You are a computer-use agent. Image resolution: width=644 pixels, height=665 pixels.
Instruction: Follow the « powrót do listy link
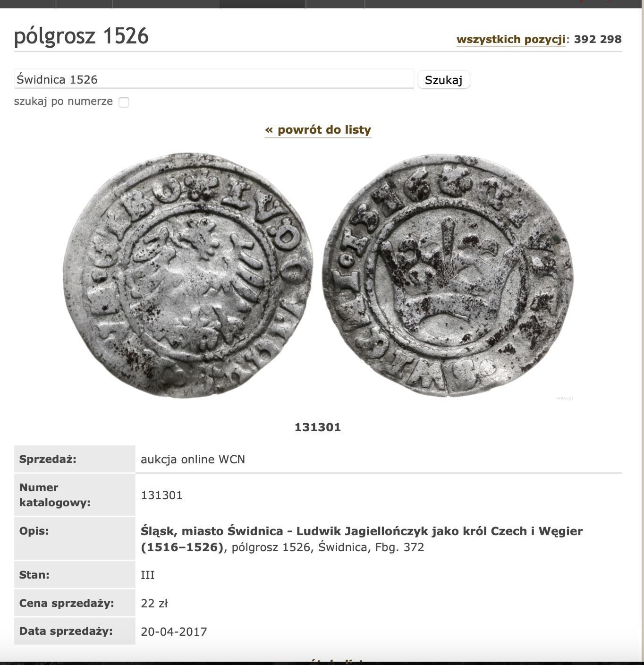[318, 129]
